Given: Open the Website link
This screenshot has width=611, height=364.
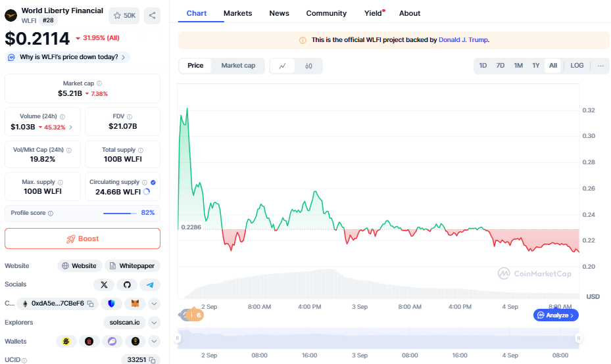Looking at the screenshot, I should click(x=80, y=266).
